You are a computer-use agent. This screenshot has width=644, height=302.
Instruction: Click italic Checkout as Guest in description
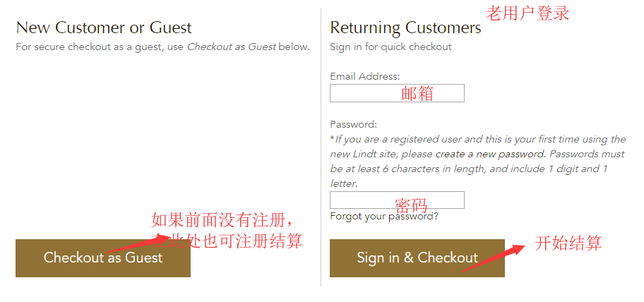pyautogui.click(x=231, y=47)
